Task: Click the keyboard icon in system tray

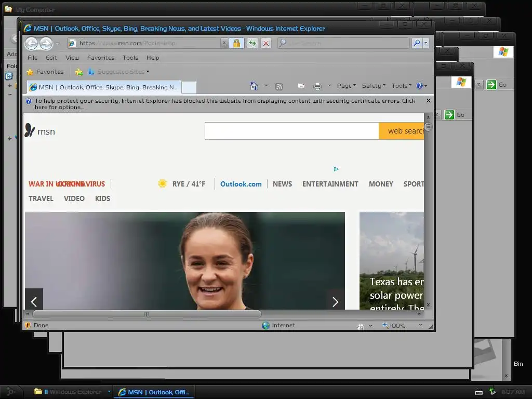Action: click(478, 392)
